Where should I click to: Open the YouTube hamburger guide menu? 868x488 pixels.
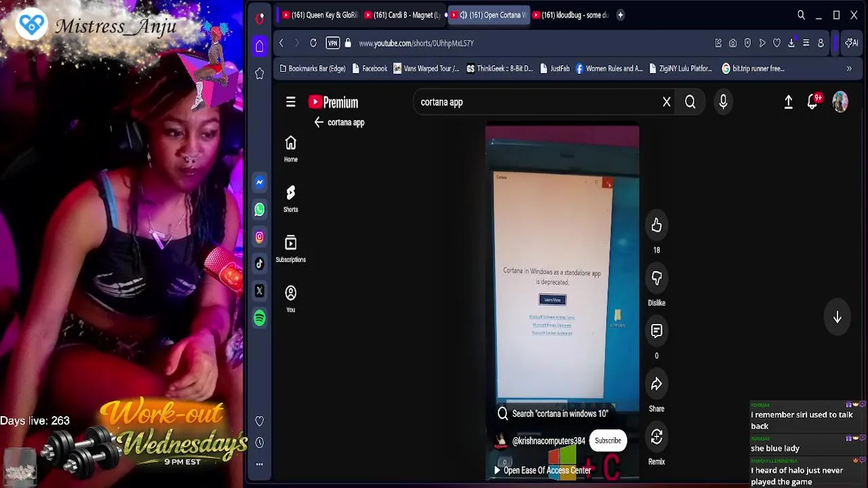(291, 102)
